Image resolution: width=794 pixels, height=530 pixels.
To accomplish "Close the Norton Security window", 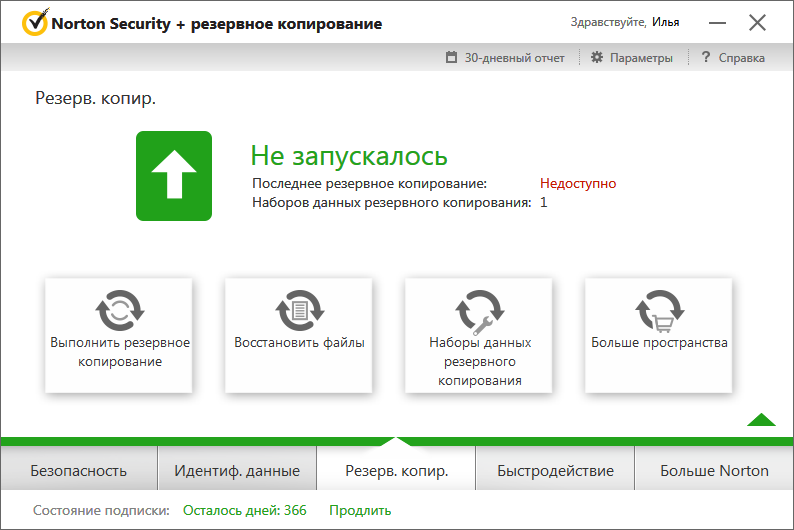I will [x=758, y=23].
